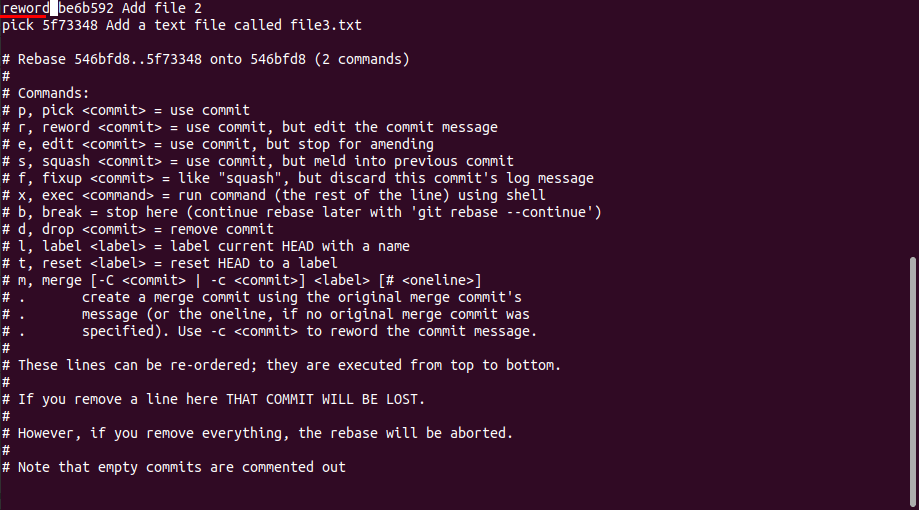Image resolution: width=919 pixels, height=510 pixels.
Task: Click the 'e, edit <commit>' help line
Action: [x=218, y=144]
